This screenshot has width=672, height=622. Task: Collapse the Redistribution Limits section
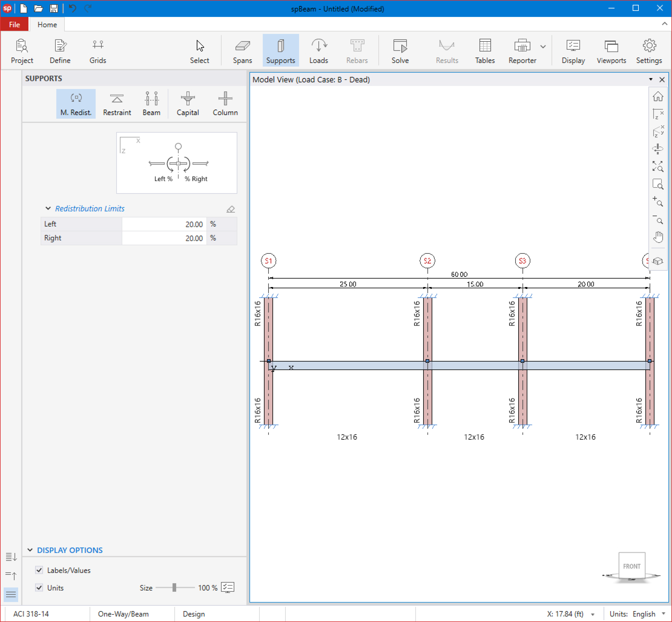(48, 208)
